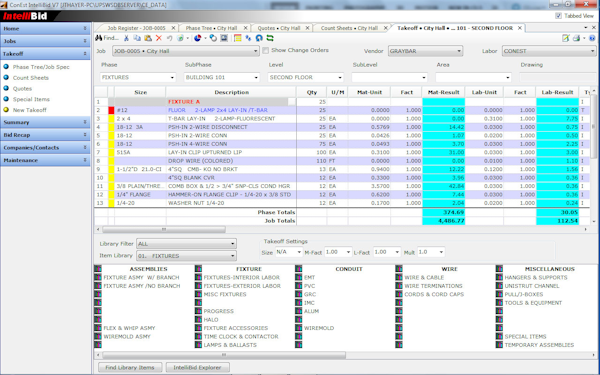
Task: Cut selection with the scissors icon
Action: [x=126, y=38]
